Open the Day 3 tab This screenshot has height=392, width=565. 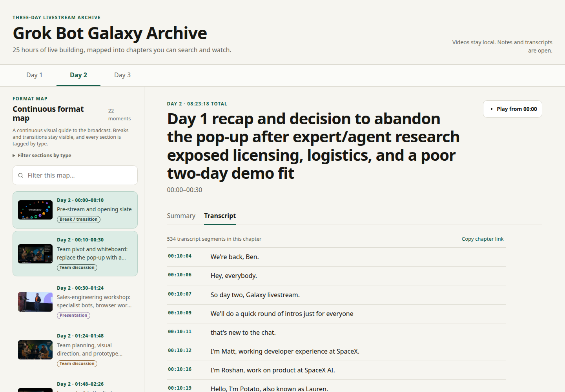122,75
